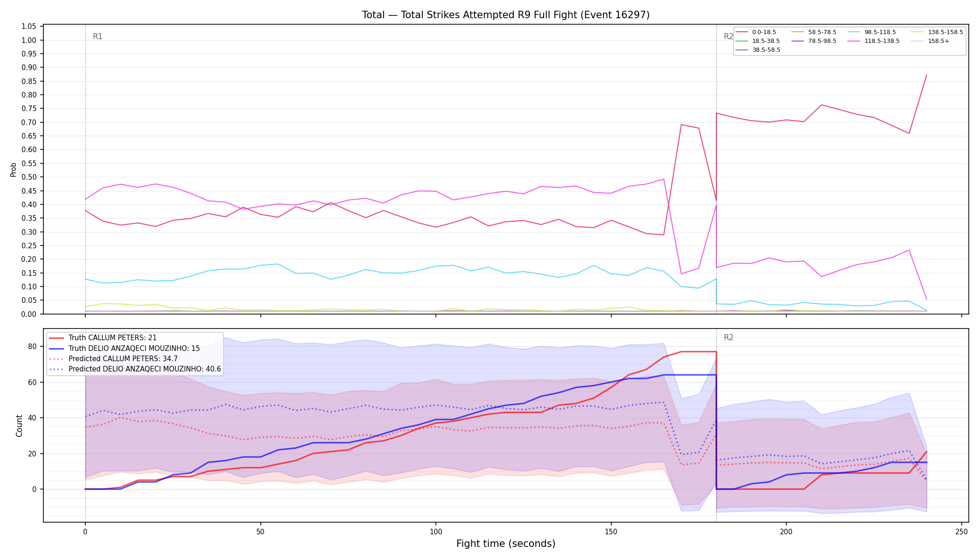Click the 0.75 tick on the Prob axis

(29, 109)
